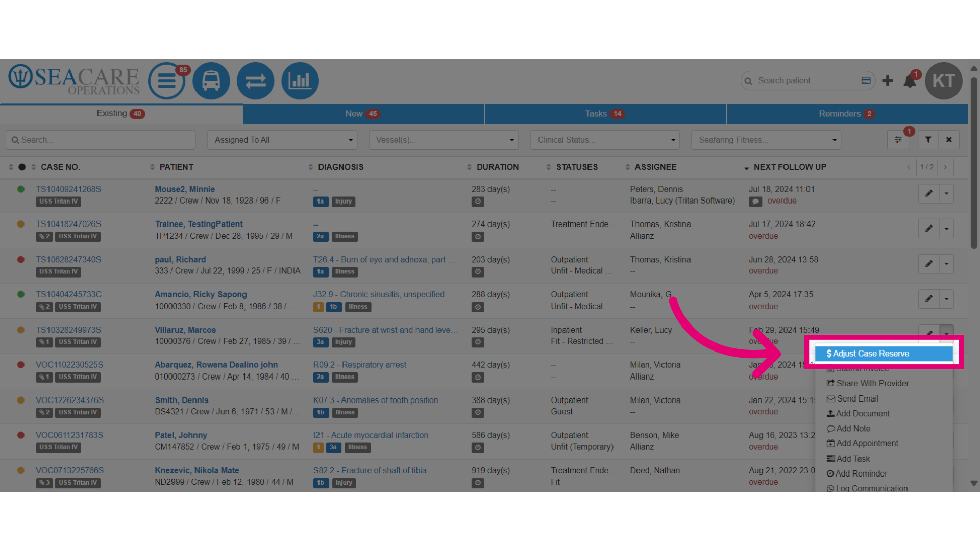Click the comment bubble icon beside Jul 18 overdue
Image resolution: width=980 pixels, height=551 pixels.
[755, 202]
